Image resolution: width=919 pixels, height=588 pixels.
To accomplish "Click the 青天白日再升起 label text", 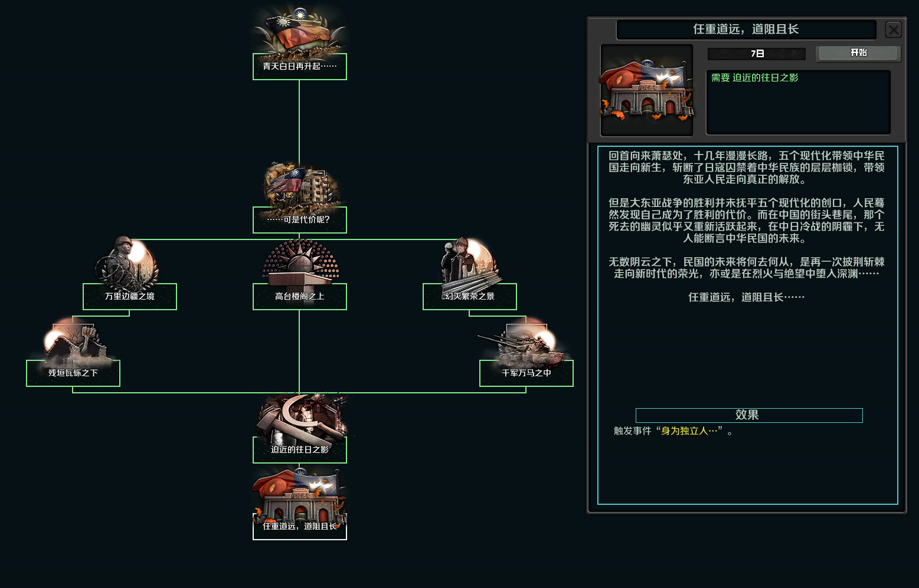I will point(299,67).
